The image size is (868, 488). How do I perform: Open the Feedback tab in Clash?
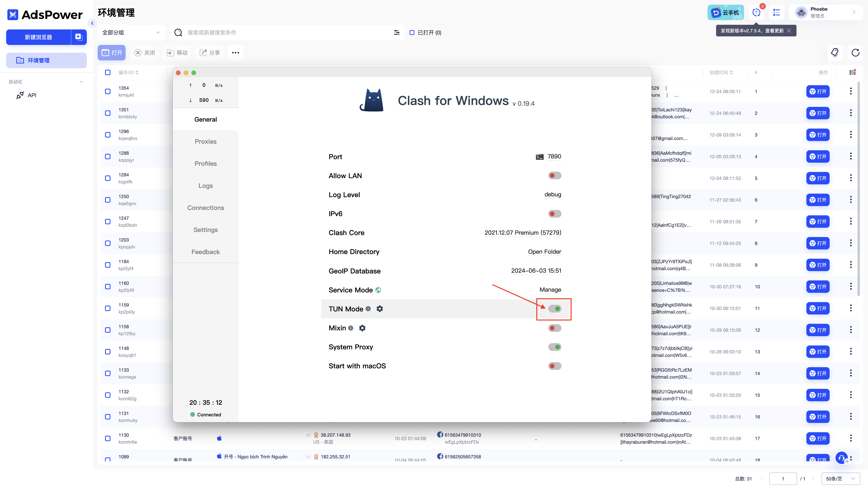coord(206,252)
